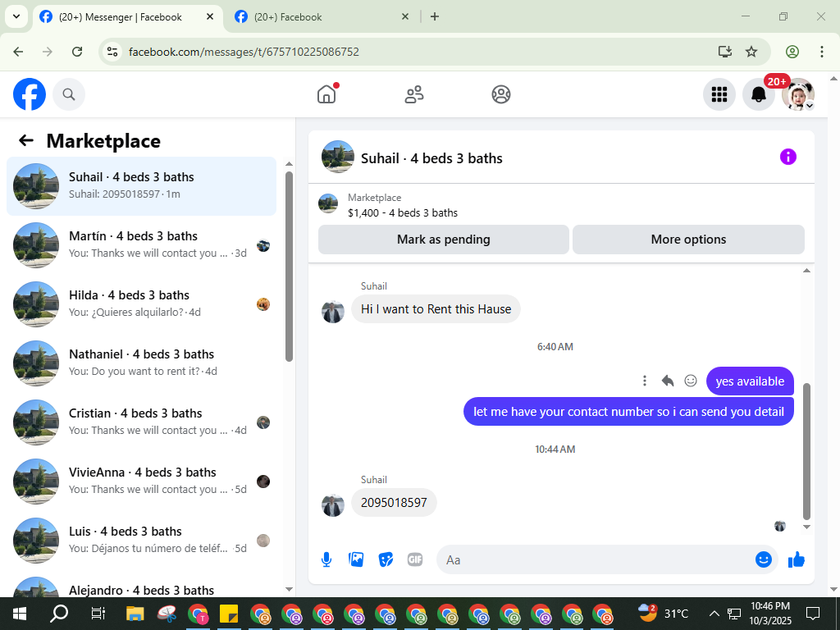This screenshot has height=630, width=840.
Task: Click Suhail's avatar in chat header
Action: coord(337,157)
